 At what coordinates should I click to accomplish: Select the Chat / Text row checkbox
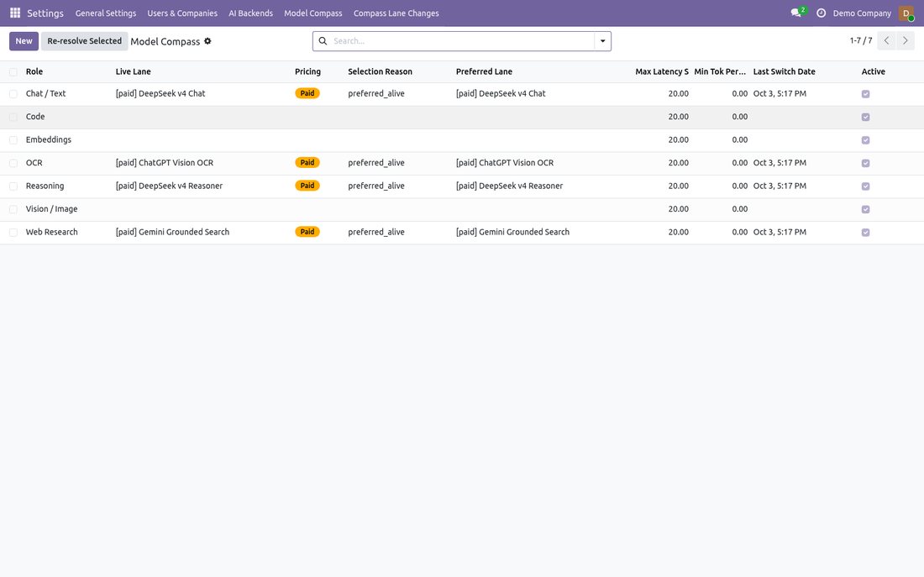tap(13, 94)
